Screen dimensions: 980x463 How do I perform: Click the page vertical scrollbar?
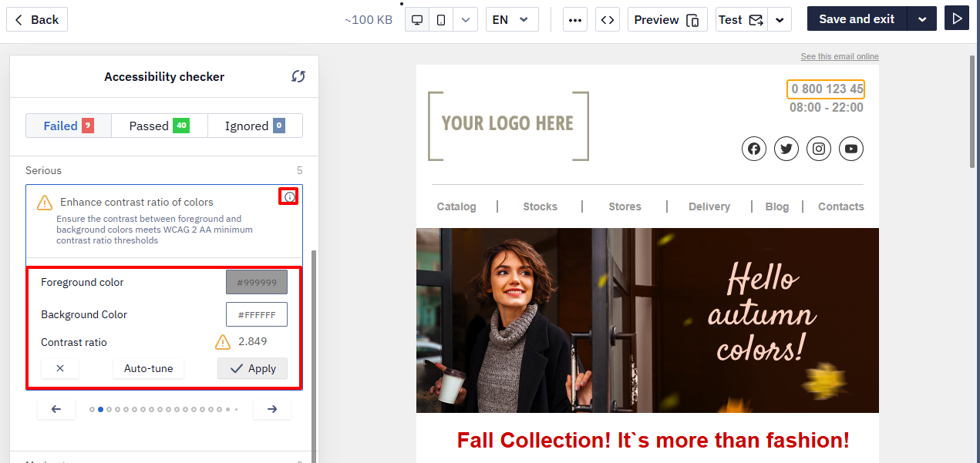pos(972,112)
